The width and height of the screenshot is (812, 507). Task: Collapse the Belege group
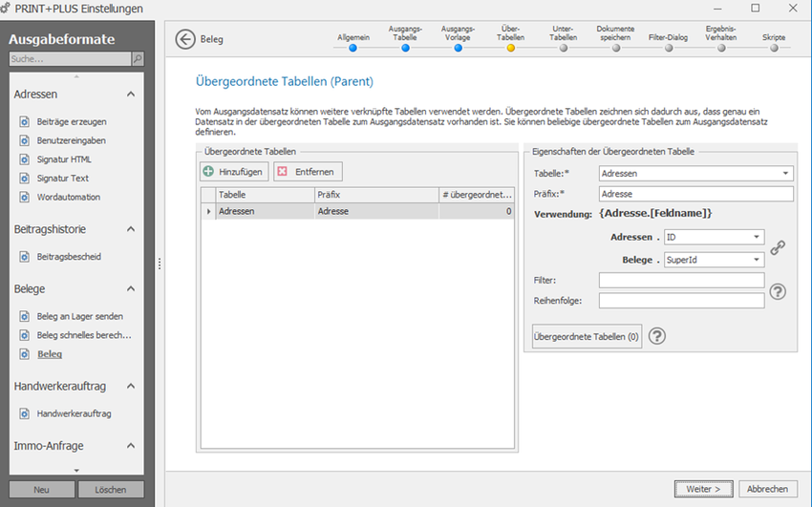tap(131, 288)
